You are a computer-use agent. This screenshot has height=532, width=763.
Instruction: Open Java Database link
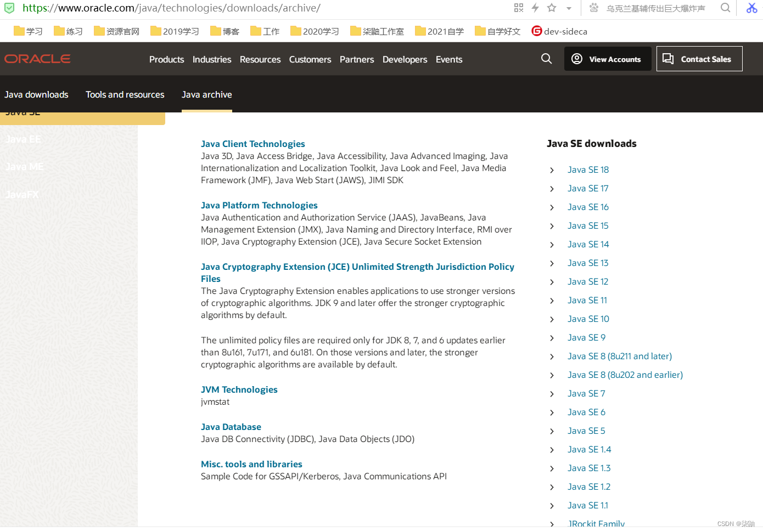click(231, 427)
